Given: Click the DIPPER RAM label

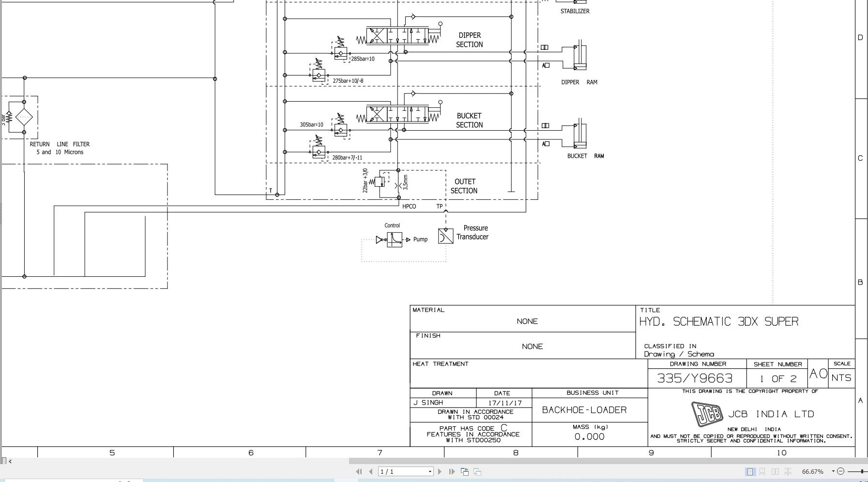Looking at the screenshot, I should click(579, 82).
